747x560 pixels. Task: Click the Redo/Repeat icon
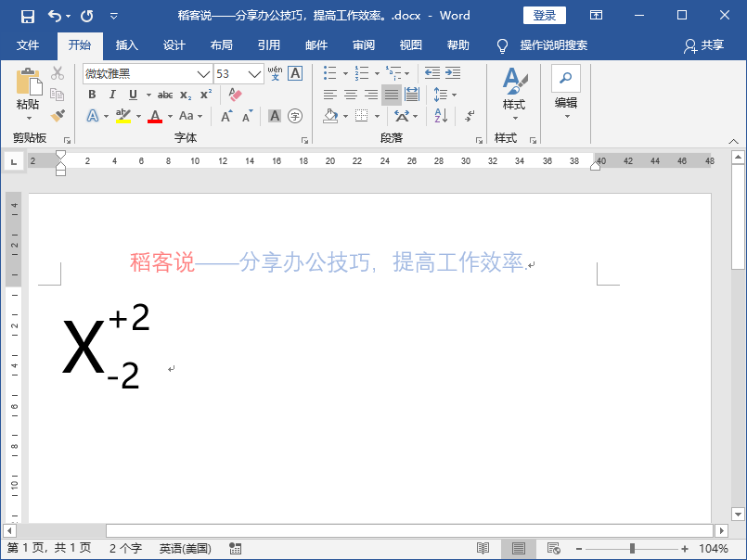(86, 16)
